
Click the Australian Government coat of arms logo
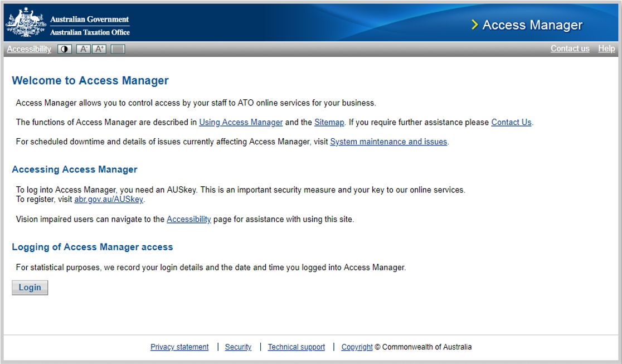(x=25, y=21)
